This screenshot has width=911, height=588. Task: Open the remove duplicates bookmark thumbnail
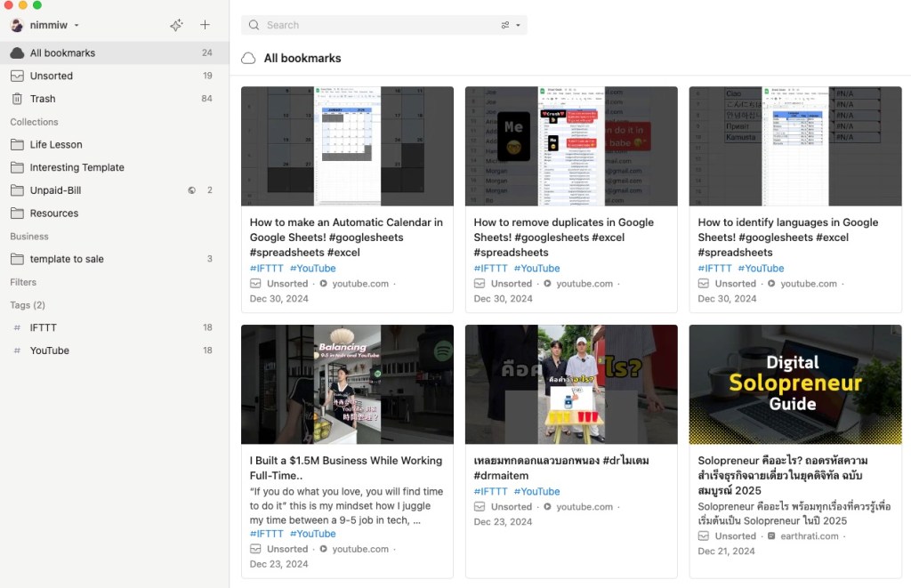(x=571, y=147)
